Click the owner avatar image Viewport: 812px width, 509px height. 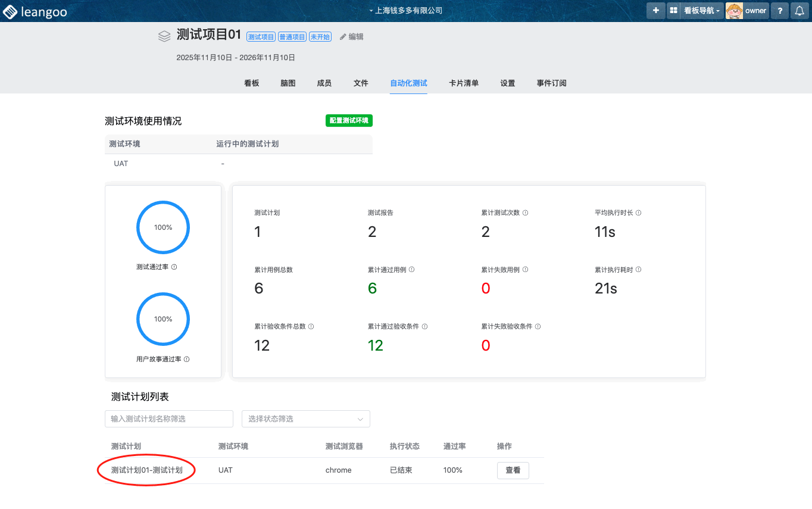click(x=734, y=11)
